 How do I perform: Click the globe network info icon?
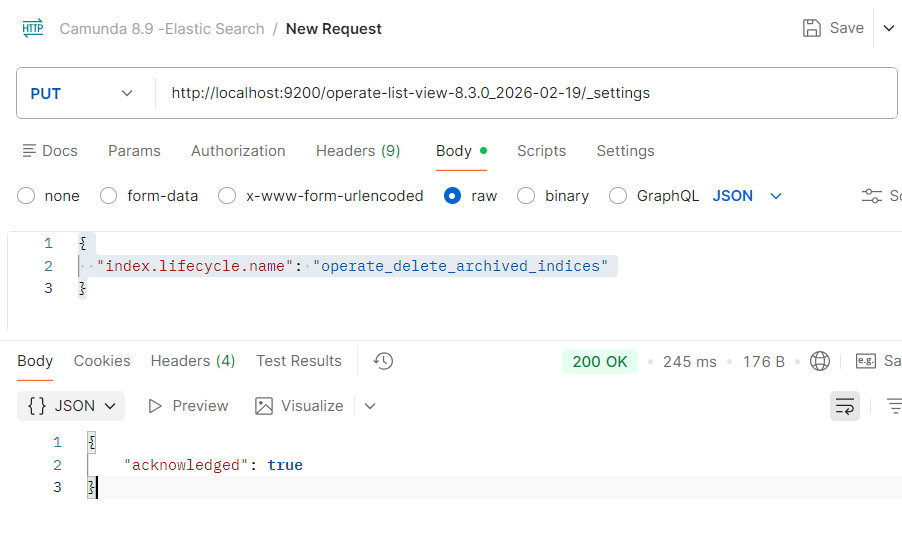tap(820, 361)
